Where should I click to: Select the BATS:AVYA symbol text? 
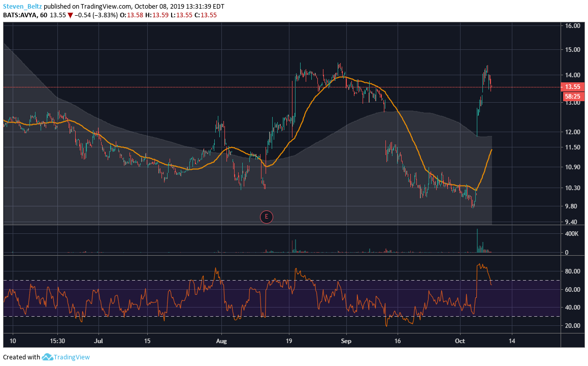point(20,15)
